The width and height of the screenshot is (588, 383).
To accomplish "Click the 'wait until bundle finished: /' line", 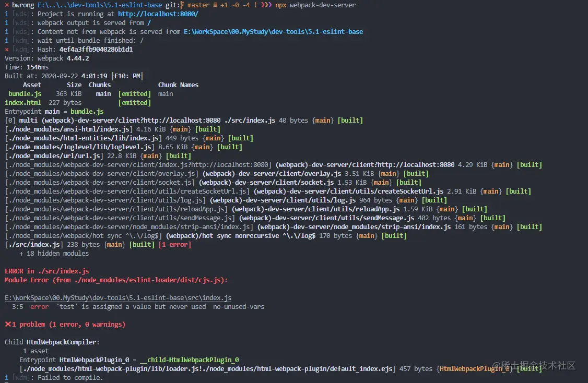I will (90, 41).
